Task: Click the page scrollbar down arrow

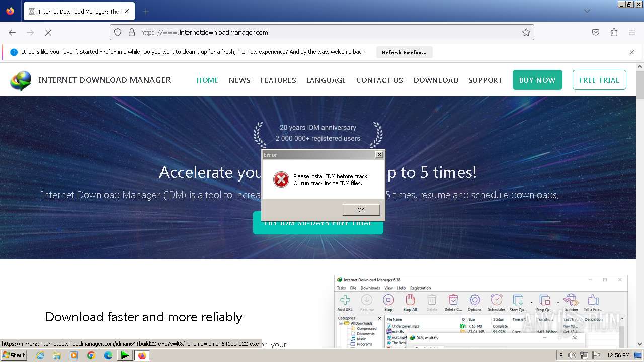Action: point(640,344)
